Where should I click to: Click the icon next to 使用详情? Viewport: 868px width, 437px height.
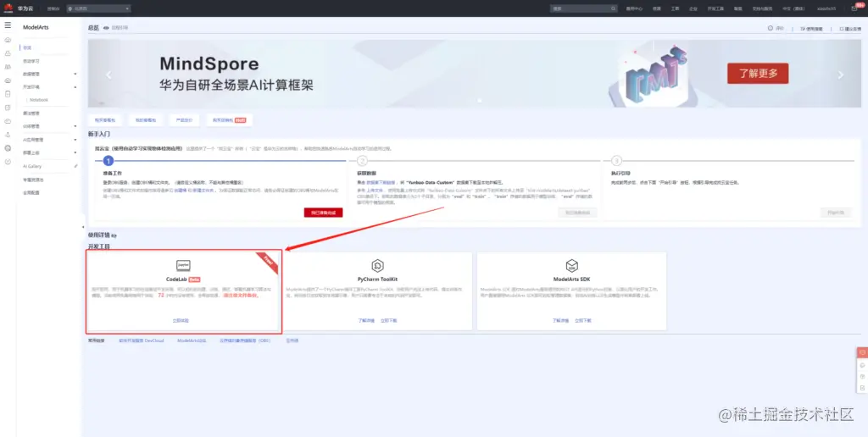coord(114,235)
